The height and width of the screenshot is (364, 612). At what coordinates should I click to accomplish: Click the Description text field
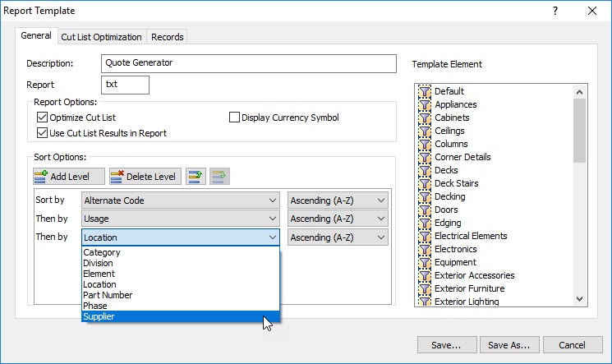click(x=251, y=62)
